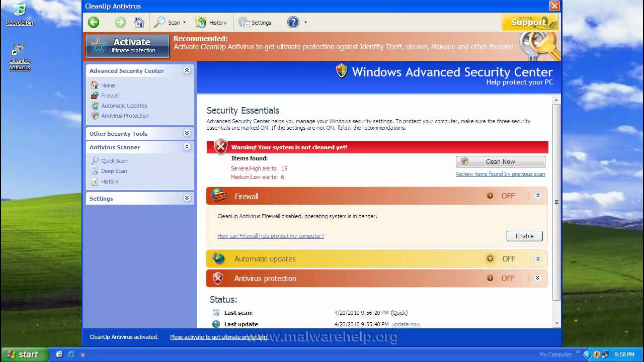Click the Windows Advanced Security Center shield
644x362 pixels.
pos(342,71)
